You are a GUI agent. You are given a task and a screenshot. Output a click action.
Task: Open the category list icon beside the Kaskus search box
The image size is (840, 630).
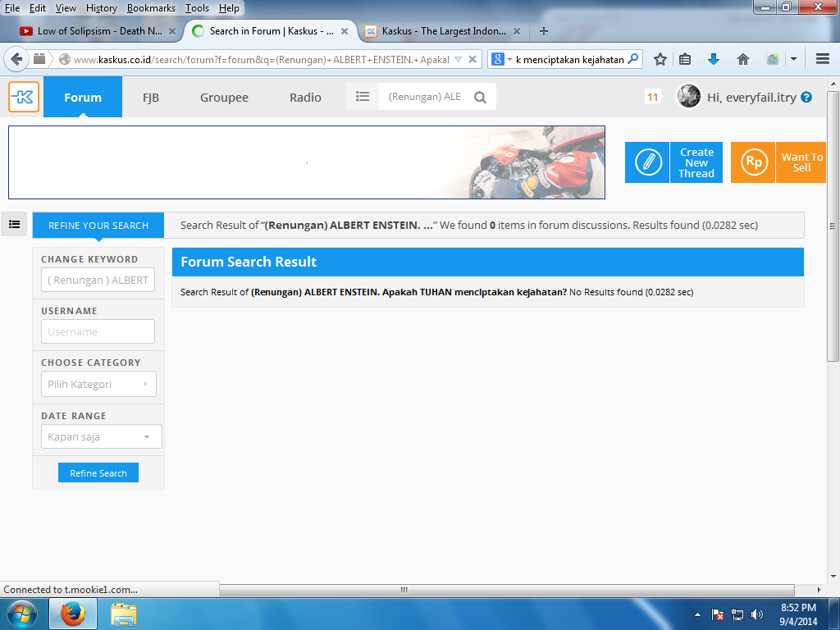363,97
